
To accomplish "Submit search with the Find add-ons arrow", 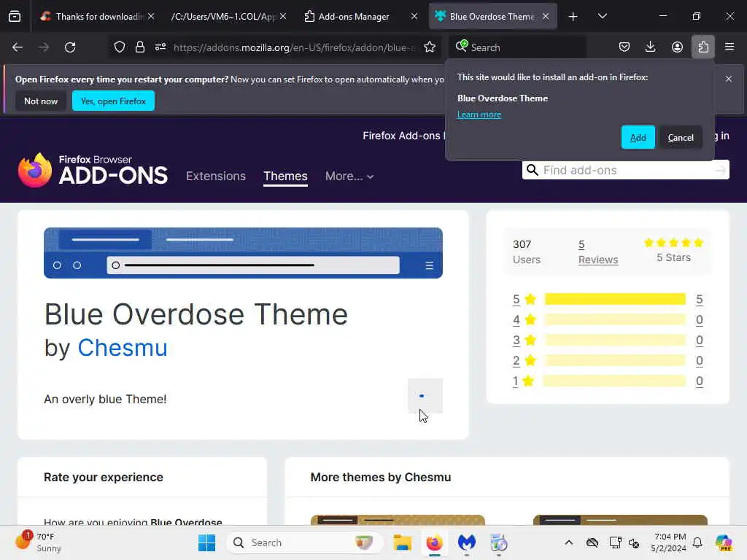I will pos(720,170).
